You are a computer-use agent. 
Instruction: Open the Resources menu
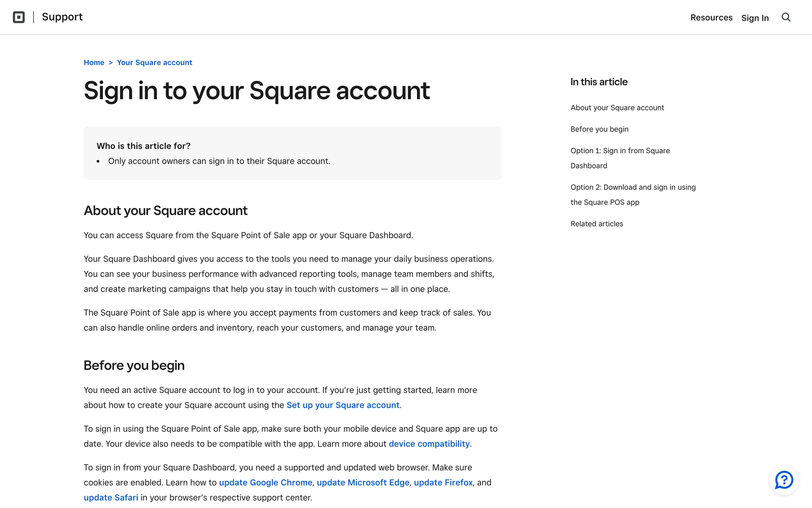[x=711, y=18]
